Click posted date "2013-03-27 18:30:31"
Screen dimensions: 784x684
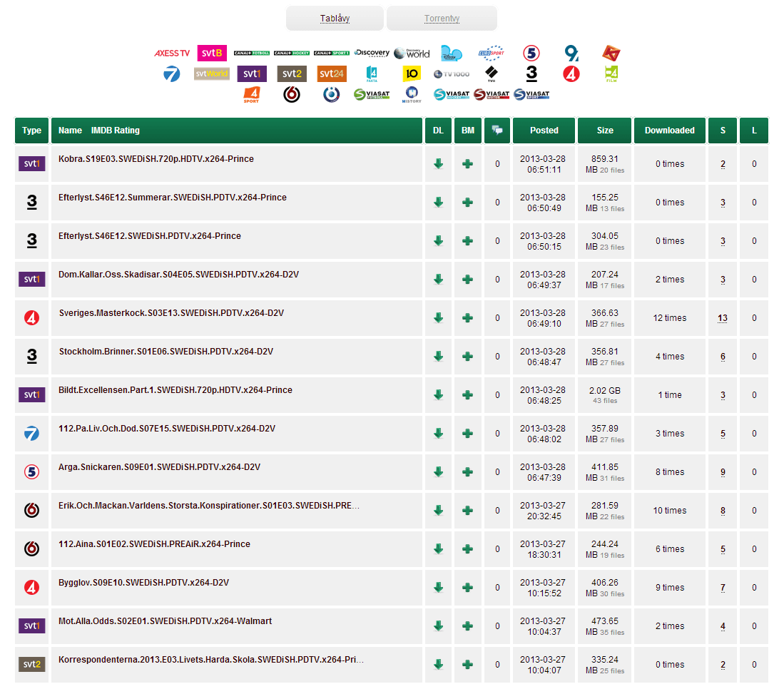pyautogui.click(x=543, y=549)
